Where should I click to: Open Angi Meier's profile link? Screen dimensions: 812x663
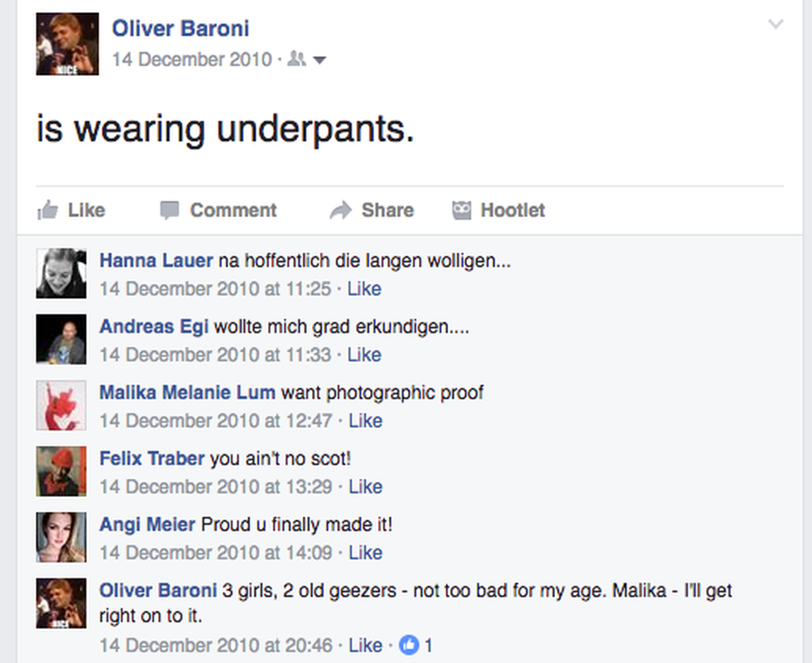[147, 524]
